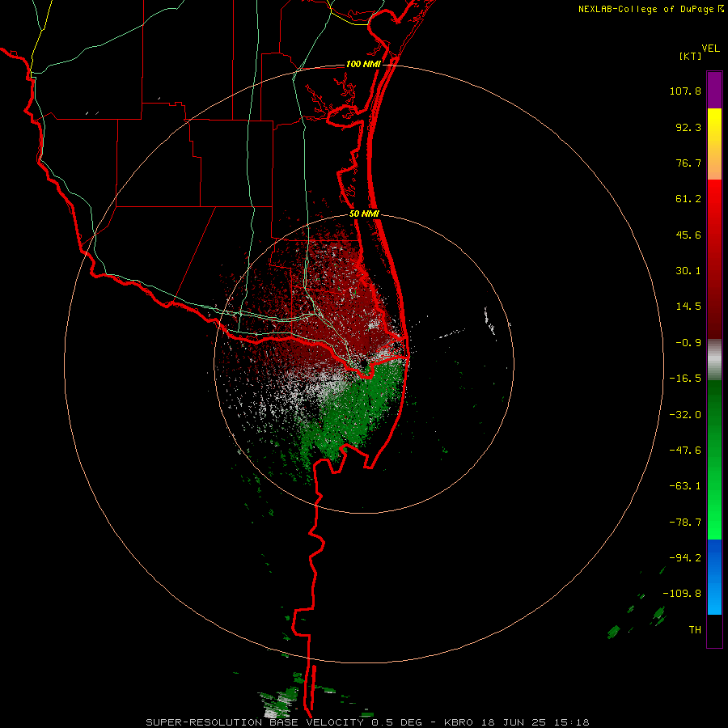Click the KBRO radar site center on the map
Screen dimensions: 728x728
pyautogui.click(x=363, y=363)
